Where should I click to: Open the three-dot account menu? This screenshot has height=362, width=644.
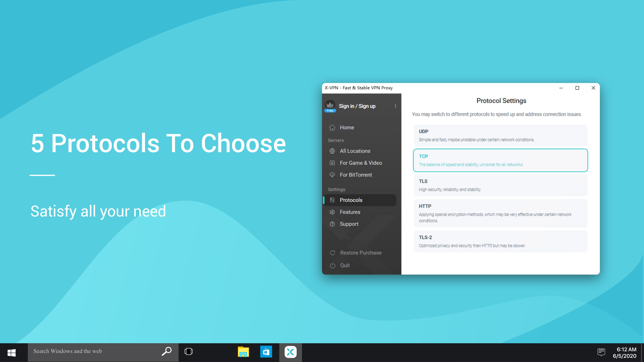coord(395,106)
